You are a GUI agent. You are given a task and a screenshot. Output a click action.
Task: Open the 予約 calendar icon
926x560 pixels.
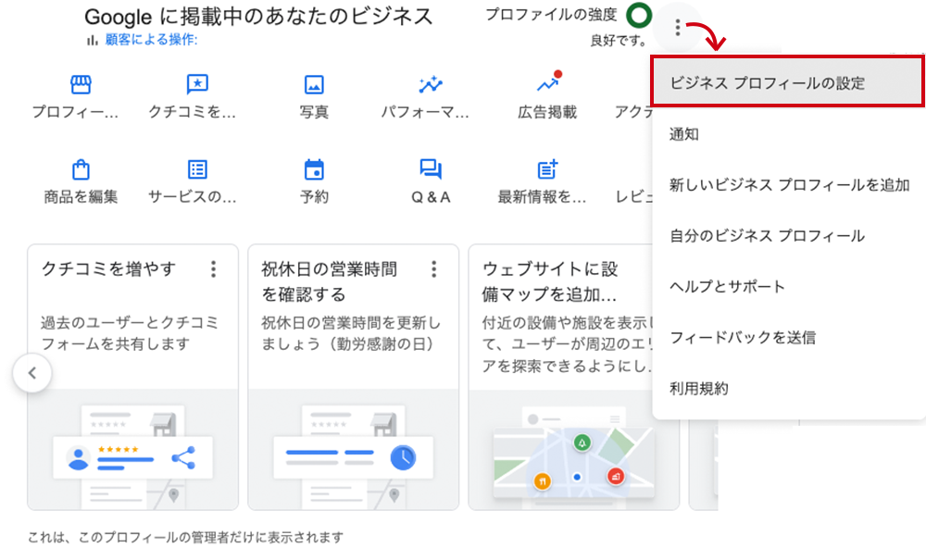[x=314, y=169]
